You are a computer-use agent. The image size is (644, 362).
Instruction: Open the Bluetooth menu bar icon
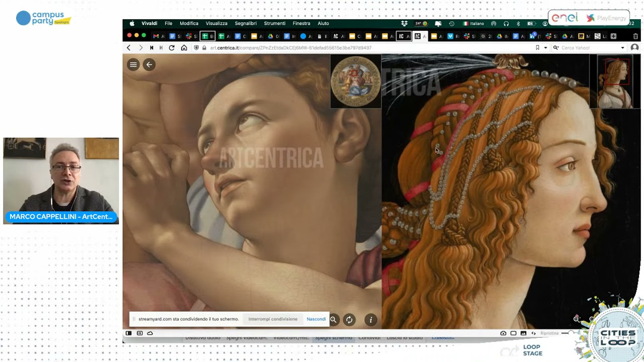(x=518, y=24)
